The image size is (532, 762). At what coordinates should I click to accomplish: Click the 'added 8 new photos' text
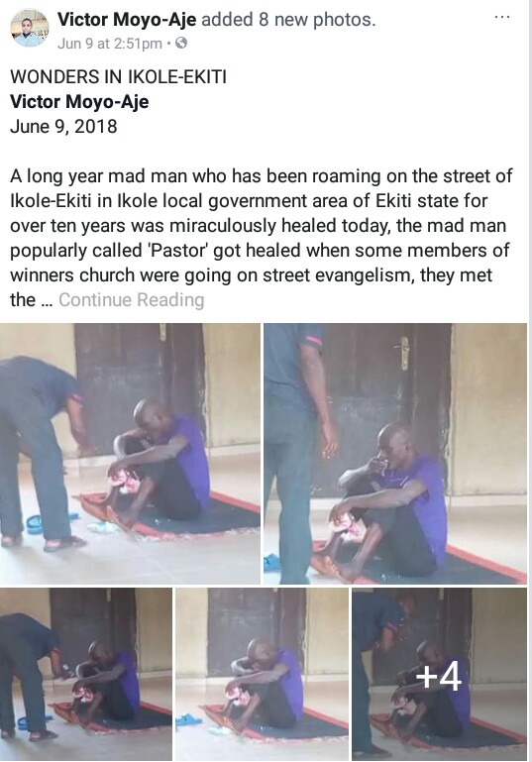click(288, 20)
